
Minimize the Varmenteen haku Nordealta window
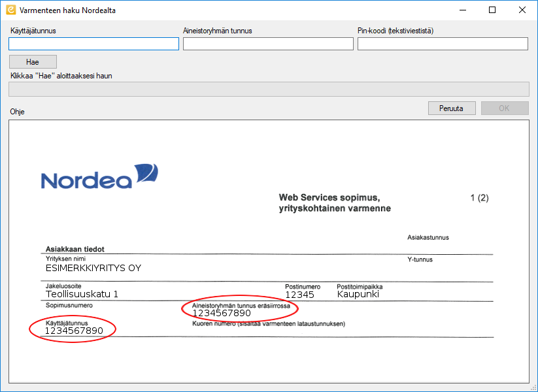(x=463, y=10)
